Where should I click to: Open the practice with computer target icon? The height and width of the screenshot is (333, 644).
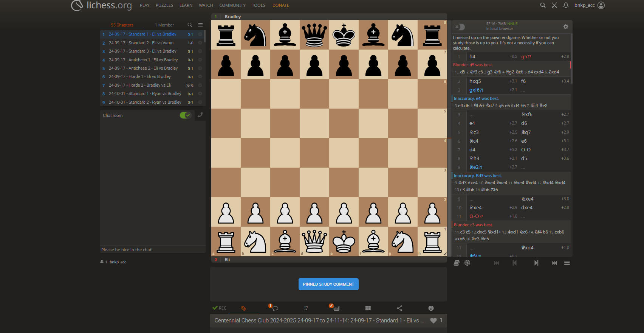(x=468, y=263)
